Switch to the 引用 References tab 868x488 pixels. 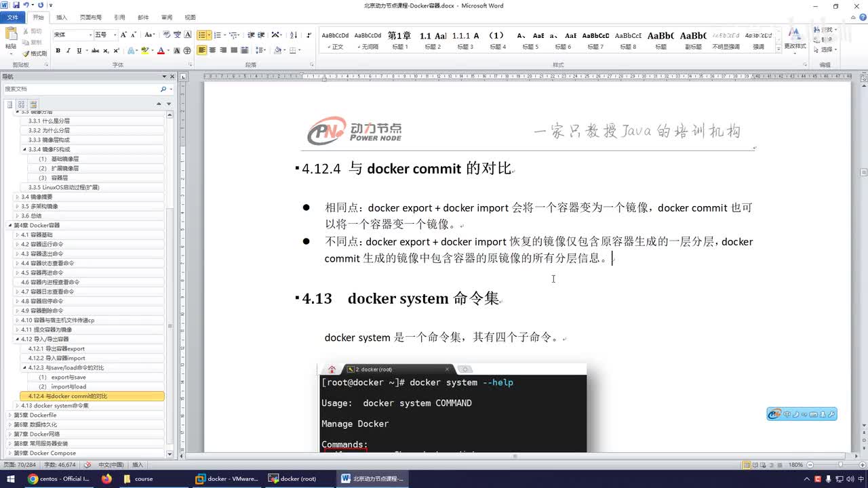click(119, 17)
